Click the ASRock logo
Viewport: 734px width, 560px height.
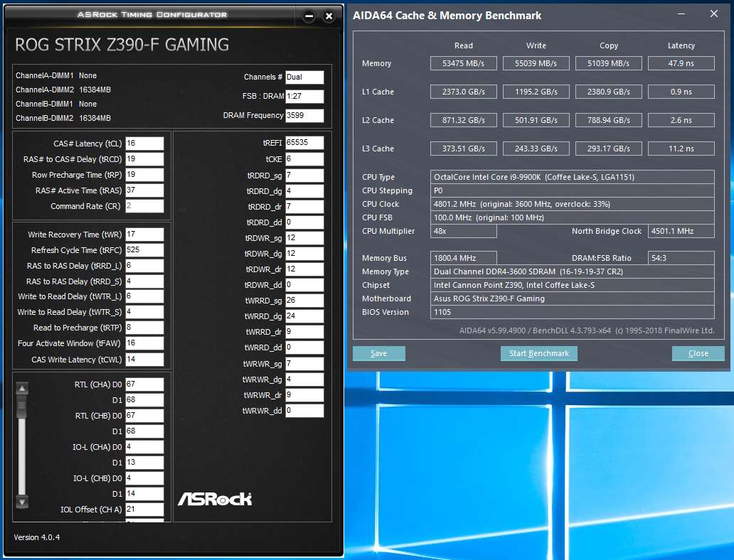click(214, 498)
